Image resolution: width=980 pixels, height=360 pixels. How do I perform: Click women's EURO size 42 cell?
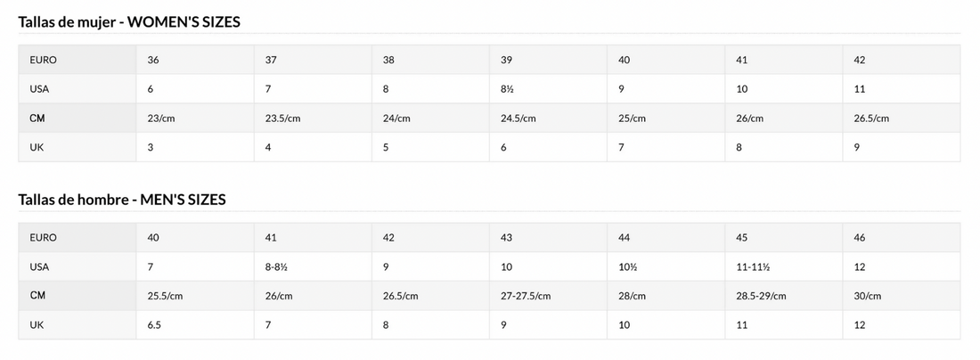tap(860, 60)
